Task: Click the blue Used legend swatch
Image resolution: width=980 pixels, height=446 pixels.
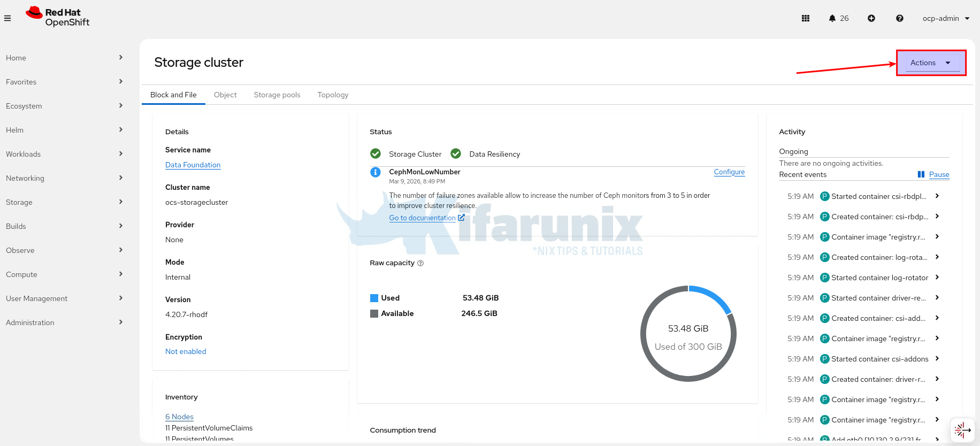Action: click(374, 298)
